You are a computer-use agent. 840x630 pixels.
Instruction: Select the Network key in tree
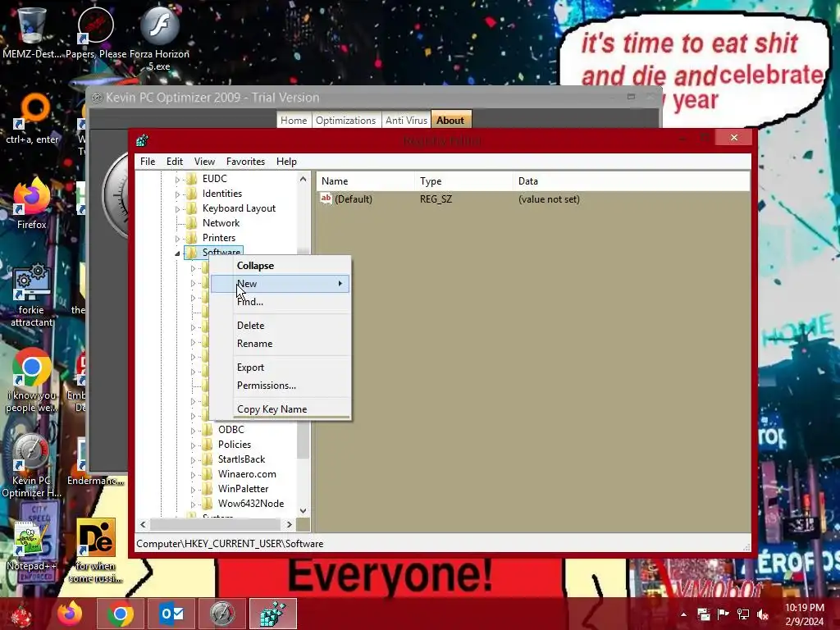[x=221, y=223]
